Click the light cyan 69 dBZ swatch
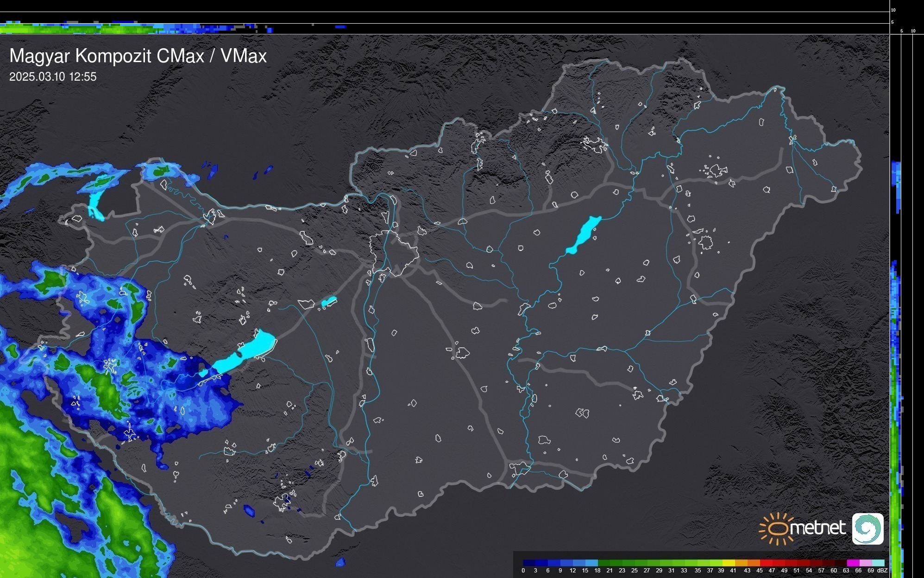 [x=878, y=563]
